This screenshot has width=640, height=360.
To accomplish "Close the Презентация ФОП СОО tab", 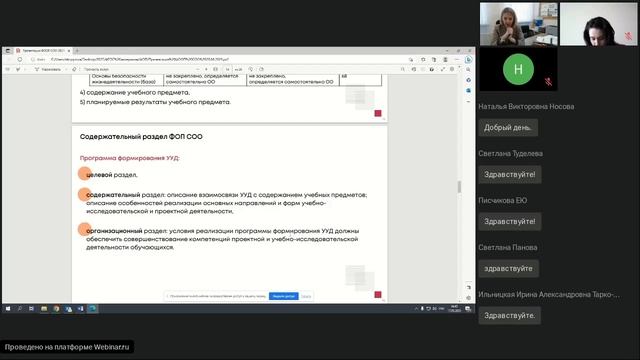I will [69, 51].
